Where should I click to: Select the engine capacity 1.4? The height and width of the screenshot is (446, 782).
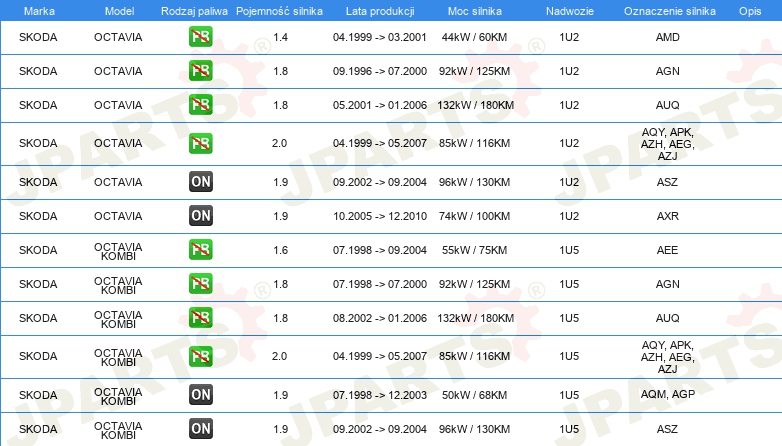pos(280,37)
